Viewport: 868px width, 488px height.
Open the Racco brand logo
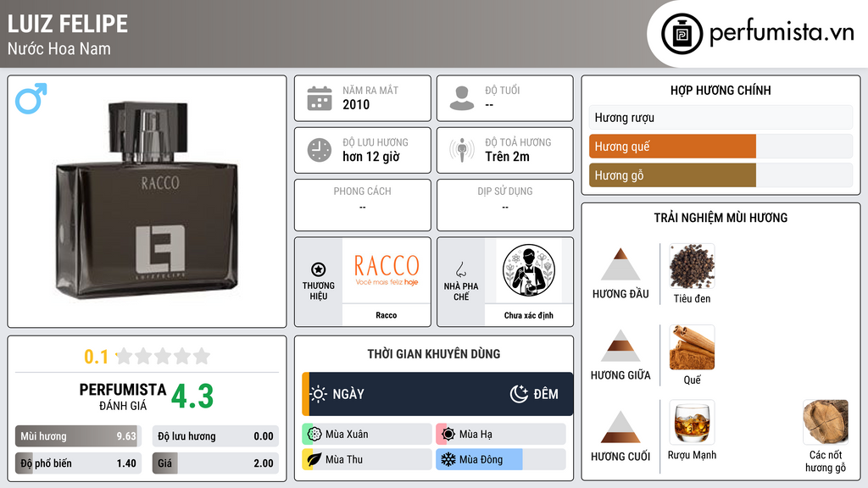coord(387,270)
